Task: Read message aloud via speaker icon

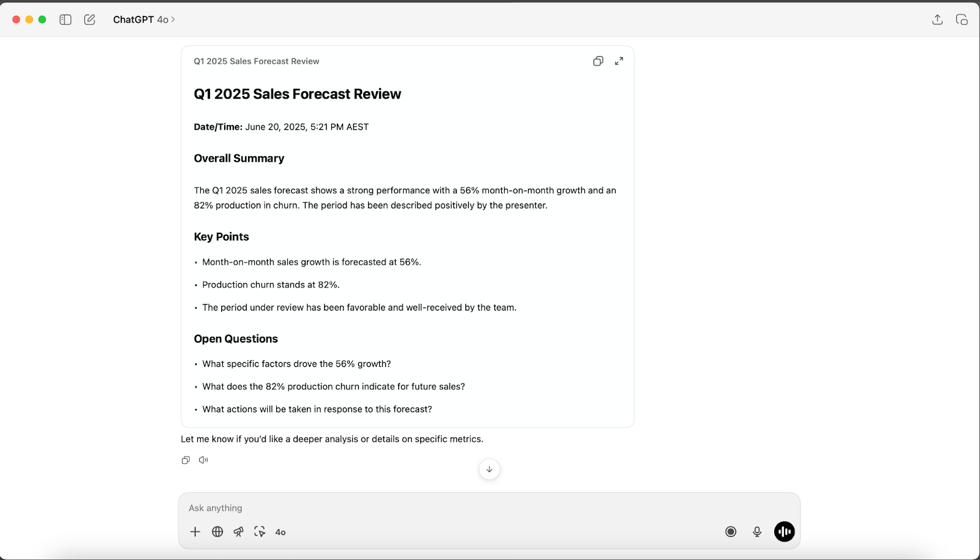Action: click(203, 460)
